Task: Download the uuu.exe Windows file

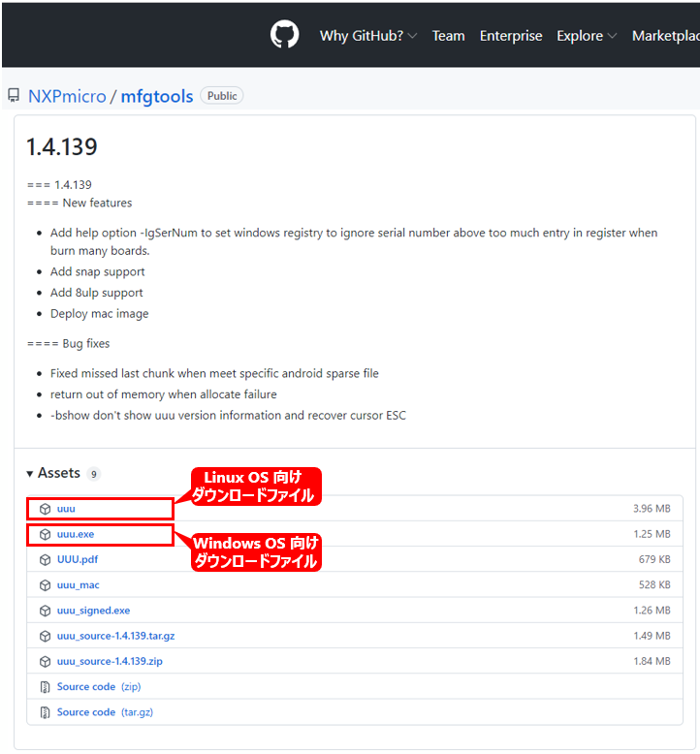Action: [76, 534]
